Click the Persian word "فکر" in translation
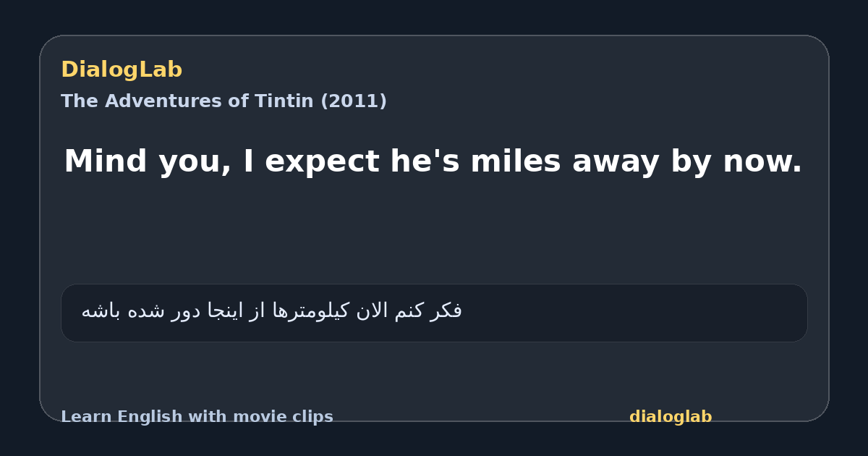The width and height of the screenshot is (868, 456). (x=446, y=311)
